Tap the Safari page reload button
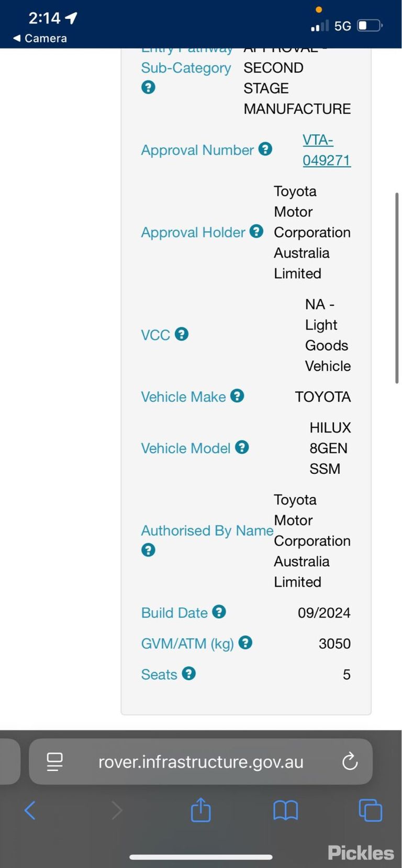Image resolution: width=402 pixels, height=868 pixels. [x=350, y=762]
